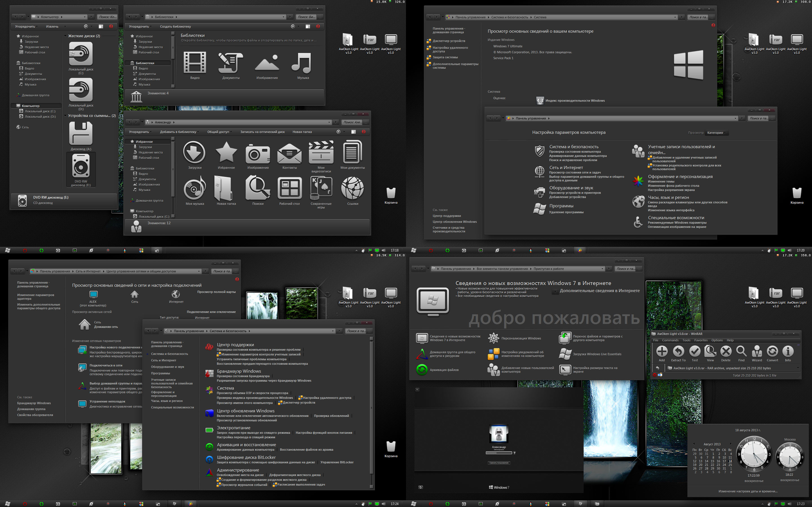Click the Управление BitLocker link

point(339,462)
